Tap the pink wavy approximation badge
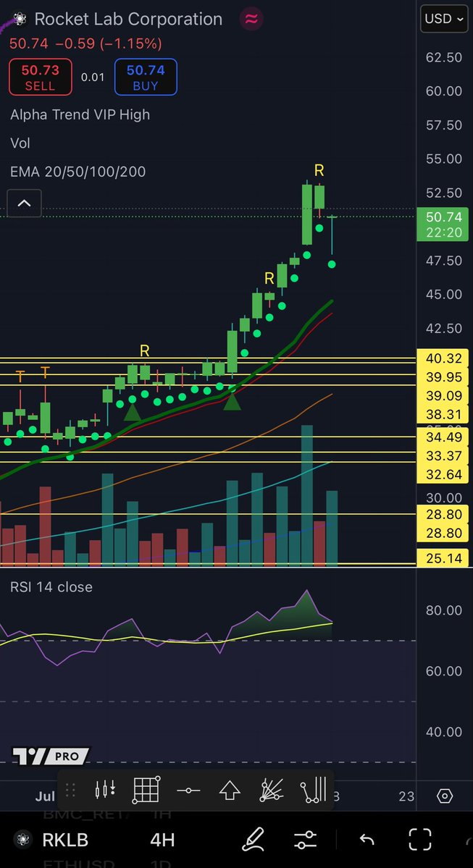This screenshot has width=473, height=868. point(251,20)
